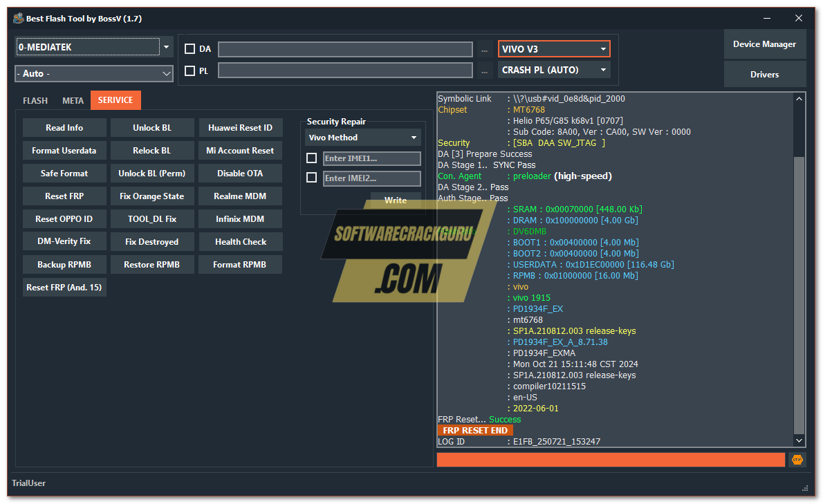This screenshot has height=504, width=823.
Task: Focus the Enter IMEI2 field
Action: click(x=371, y=178)
